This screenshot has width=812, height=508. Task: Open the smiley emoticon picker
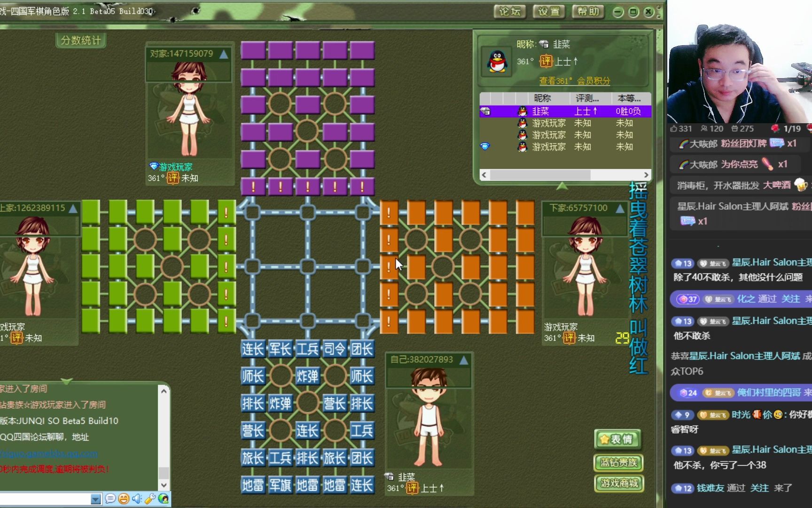124,499
